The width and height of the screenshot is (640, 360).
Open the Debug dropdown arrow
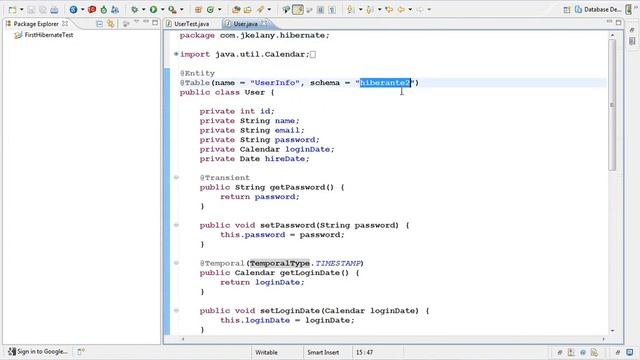click(x=143, y=9)
